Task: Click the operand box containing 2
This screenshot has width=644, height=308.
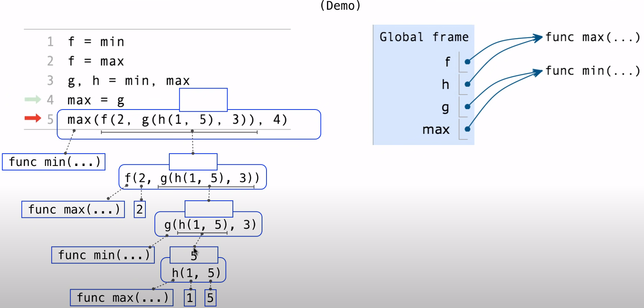Action: 139,209
